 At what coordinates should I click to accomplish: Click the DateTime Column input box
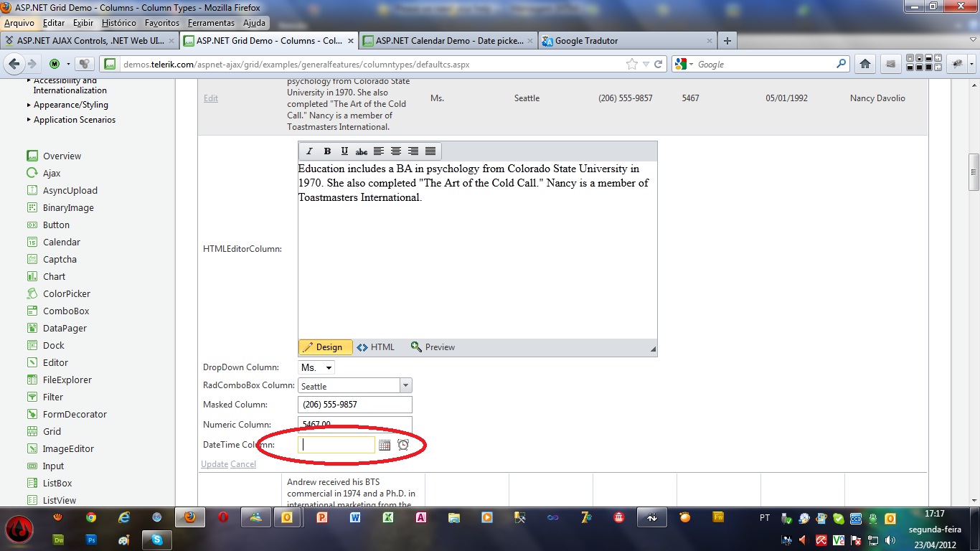[x=336, y=445]
